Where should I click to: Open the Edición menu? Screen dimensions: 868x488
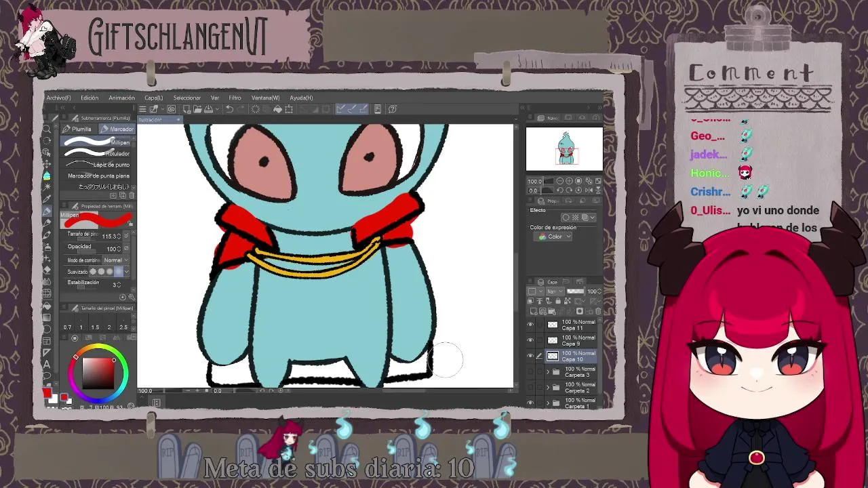coord(90,98)
